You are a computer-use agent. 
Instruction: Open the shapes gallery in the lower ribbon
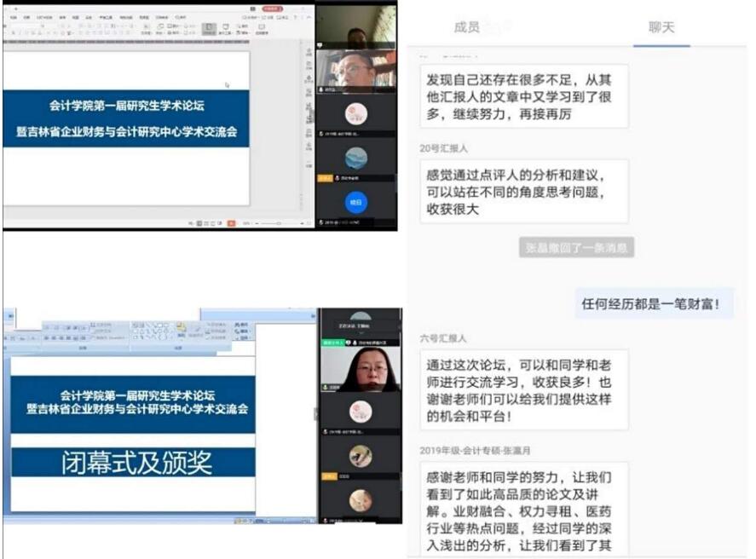click(149, 330)
